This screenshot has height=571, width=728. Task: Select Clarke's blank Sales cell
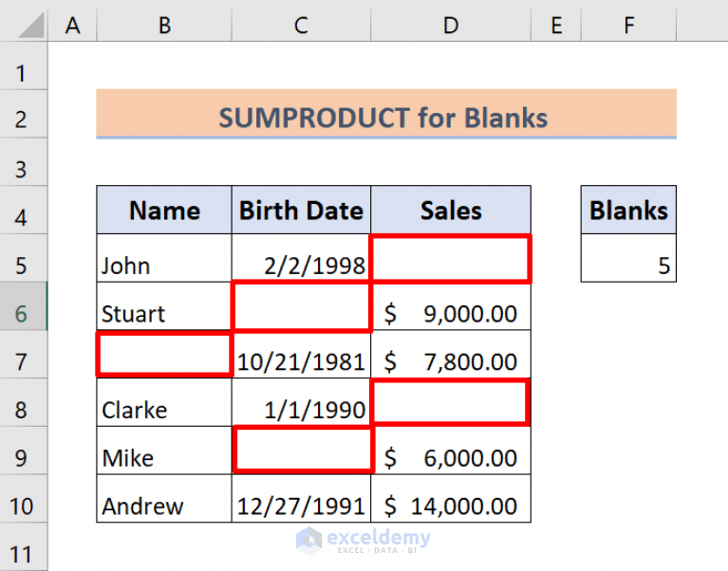click(451, 402)
